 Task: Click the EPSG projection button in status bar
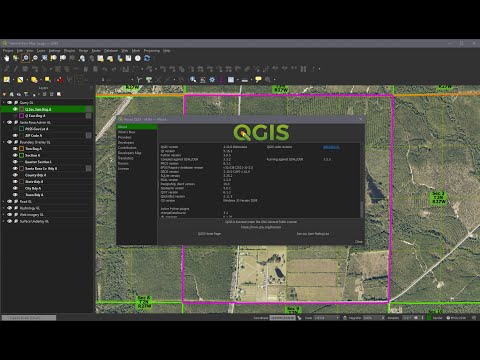[456, 318]
